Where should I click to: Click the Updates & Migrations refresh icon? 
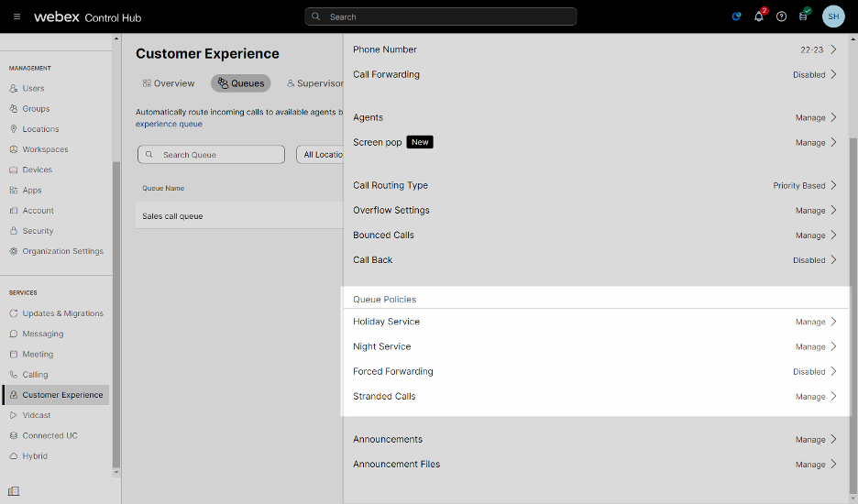click(x=14, y=313)
